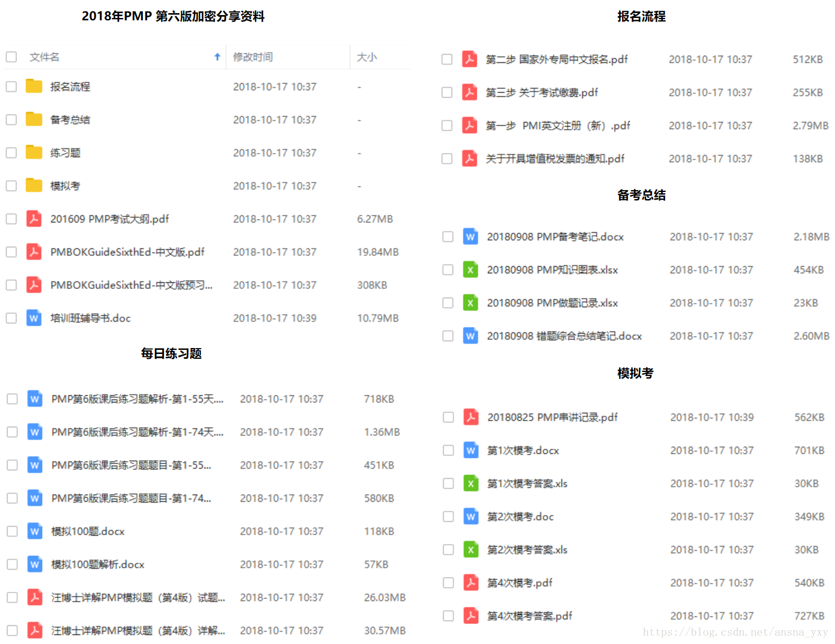Click Word icon of 模拟100题.docx

[x=35, y=531]
